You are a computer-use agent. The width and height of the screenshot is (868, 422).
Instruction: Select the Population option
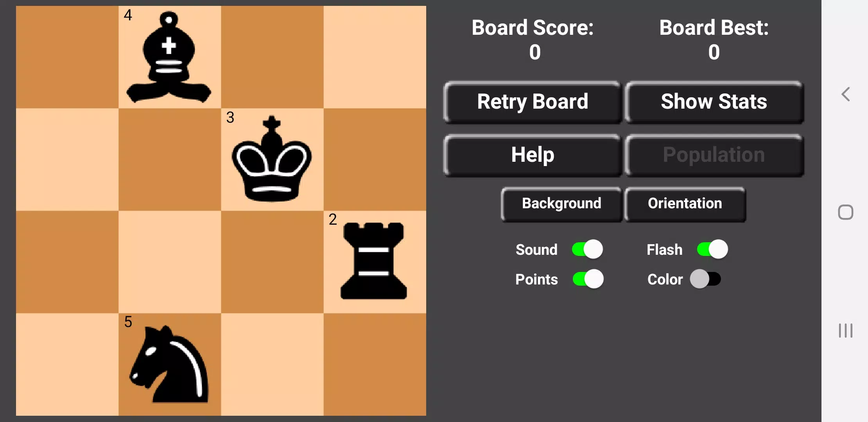pyautogui.click(x=714, y=154)
